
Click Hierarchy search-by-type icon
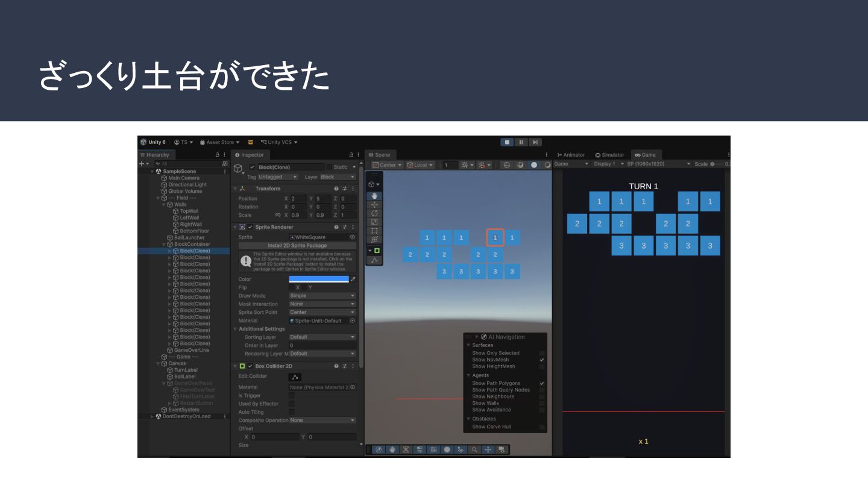coord(225,163)
